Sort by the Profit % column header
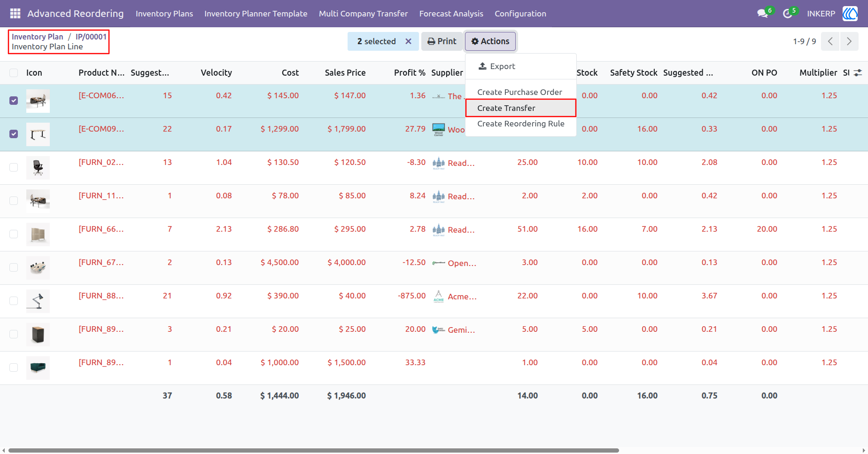Image resolution: width=868 pixels, height=454 pixels. click(410, 73)
